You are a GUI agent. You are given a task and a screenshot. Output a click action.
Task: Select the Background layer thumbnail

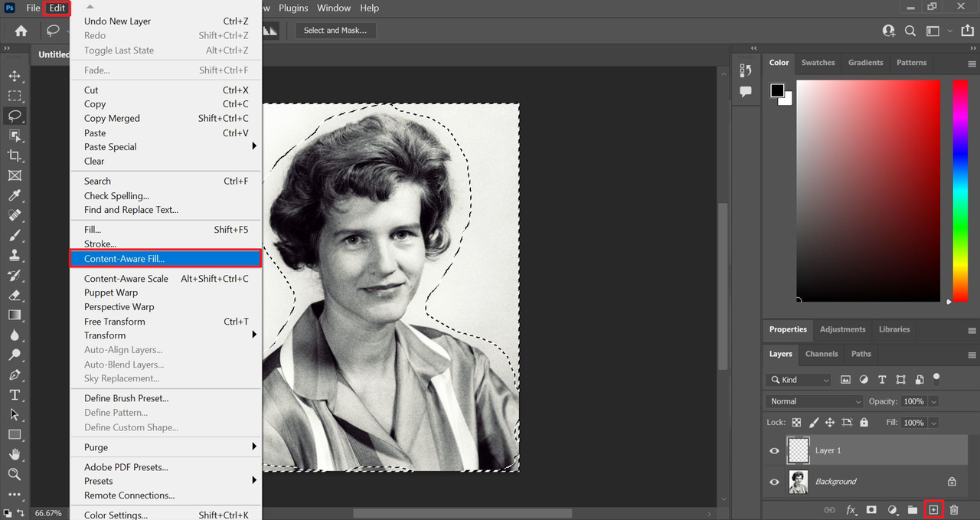pyautogui.click(x=799, y=482)
